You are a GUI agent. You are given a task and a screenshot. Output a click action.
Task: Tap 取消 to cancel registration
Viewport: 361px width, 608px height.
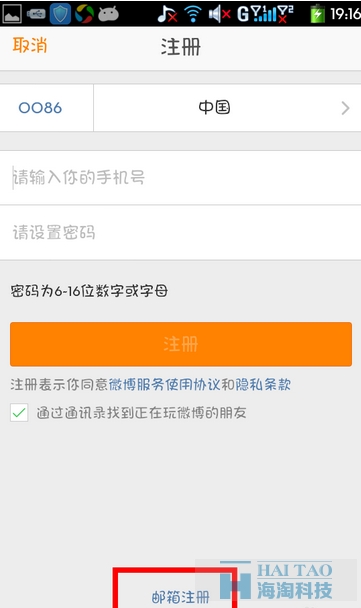click(30, 45)
